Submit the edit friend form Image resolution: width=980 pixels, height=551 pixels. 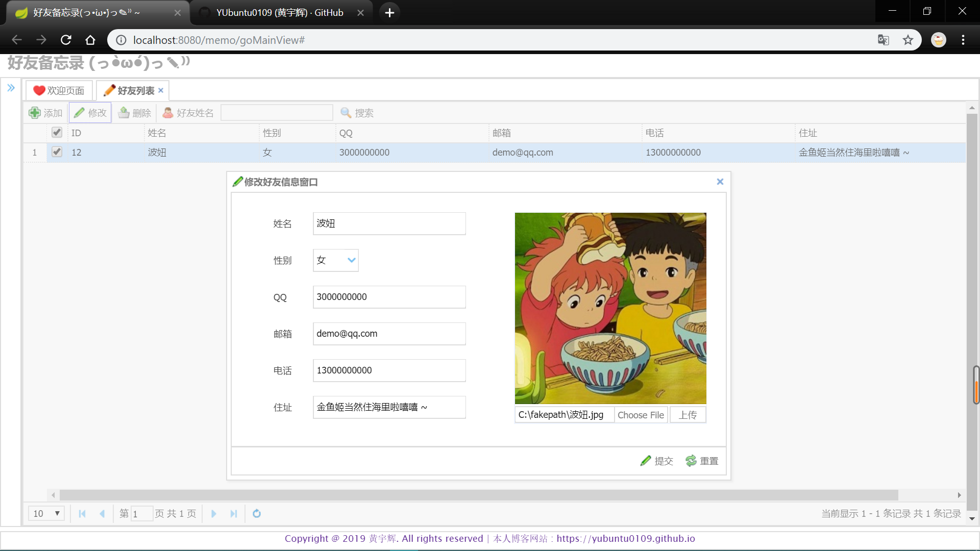pyautogui.click(x=657, y=461)
